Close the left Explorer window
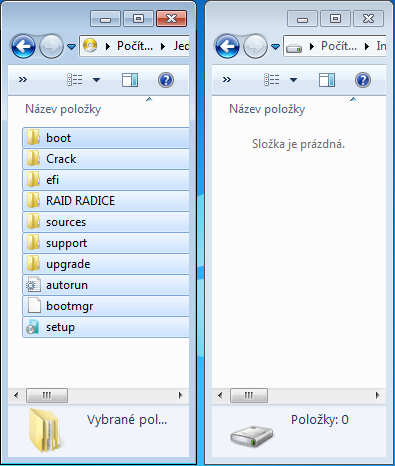This screenshot has height=466, width=395. (171, 19)
